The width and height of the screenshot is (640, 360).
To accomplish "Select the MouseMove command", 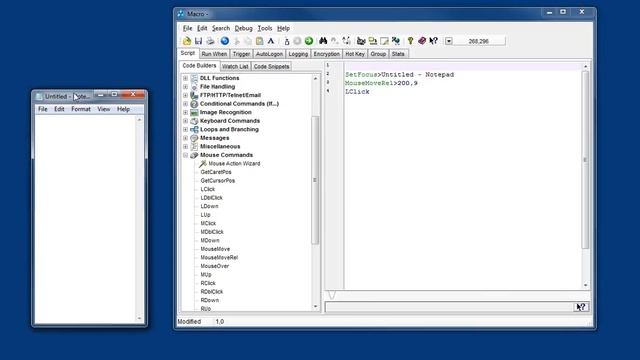I will [x=215, y=249].
